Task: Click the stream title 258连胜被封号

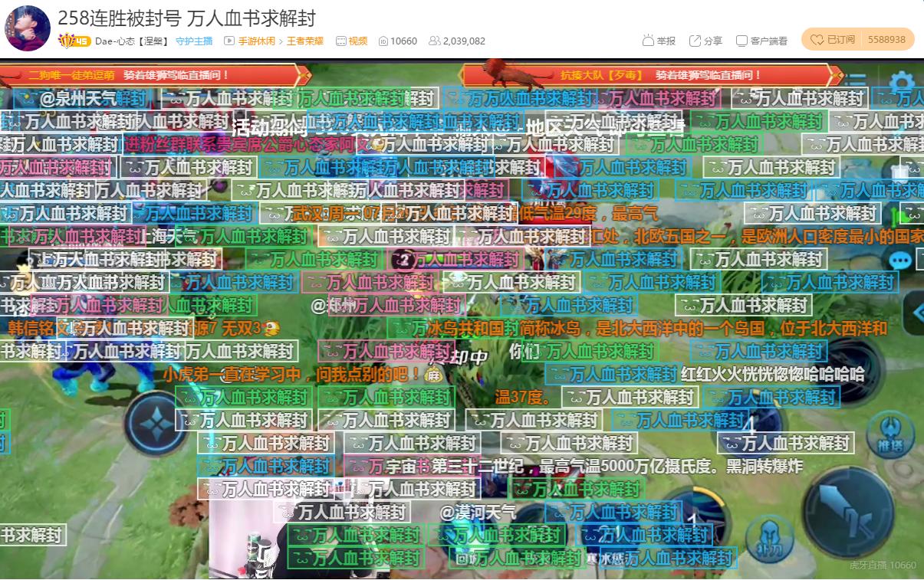Action: (x=186, y=18)
